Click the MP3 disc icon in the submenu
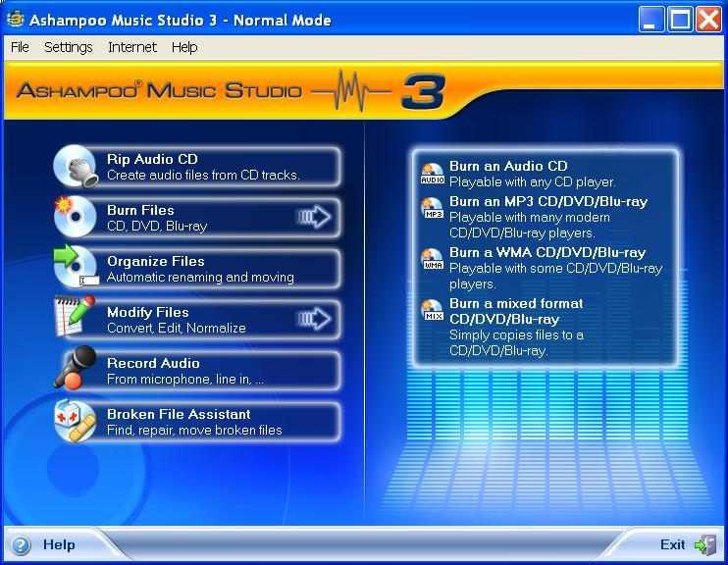Screen dimensions: 728x565 point(432,208)
